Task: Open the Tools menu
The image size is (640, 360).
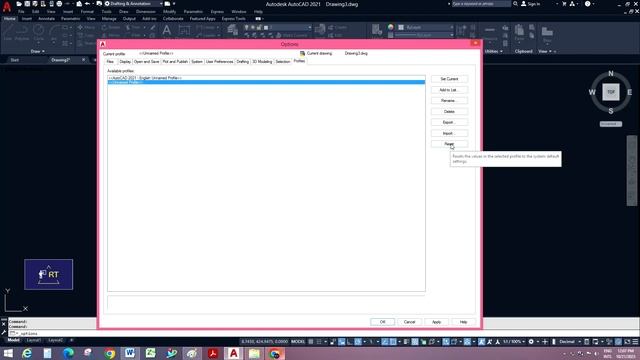Action: click(x=107, y=12)
